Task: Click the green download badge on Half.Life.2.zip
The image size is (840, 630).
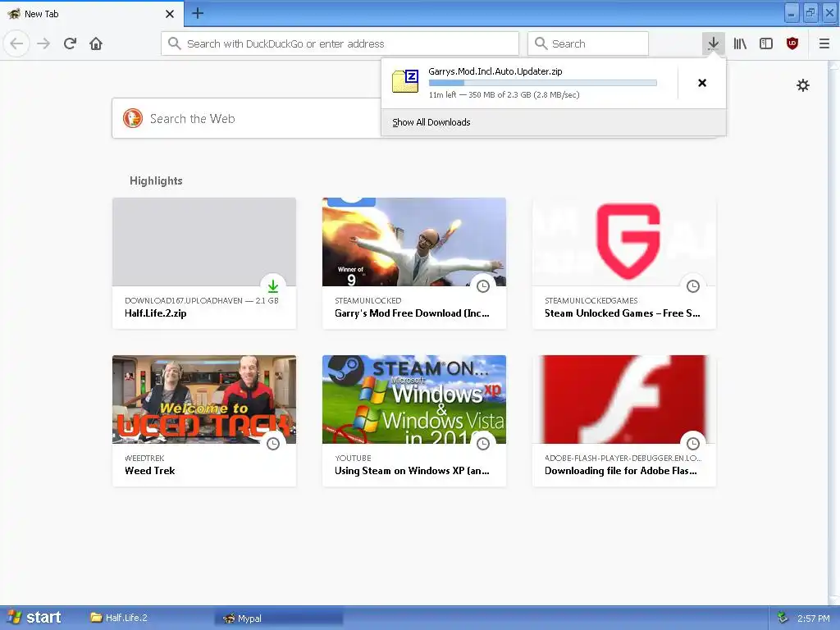Action: 273,286
